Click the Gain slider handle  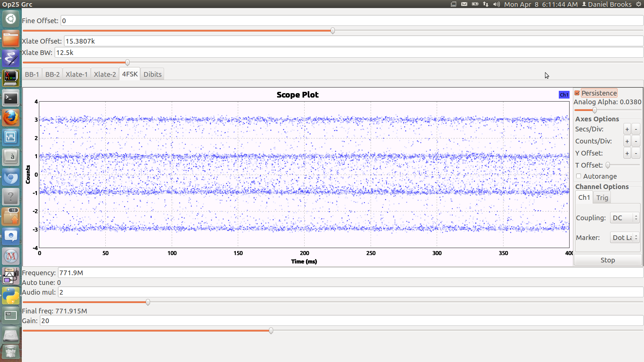point(271,331)
